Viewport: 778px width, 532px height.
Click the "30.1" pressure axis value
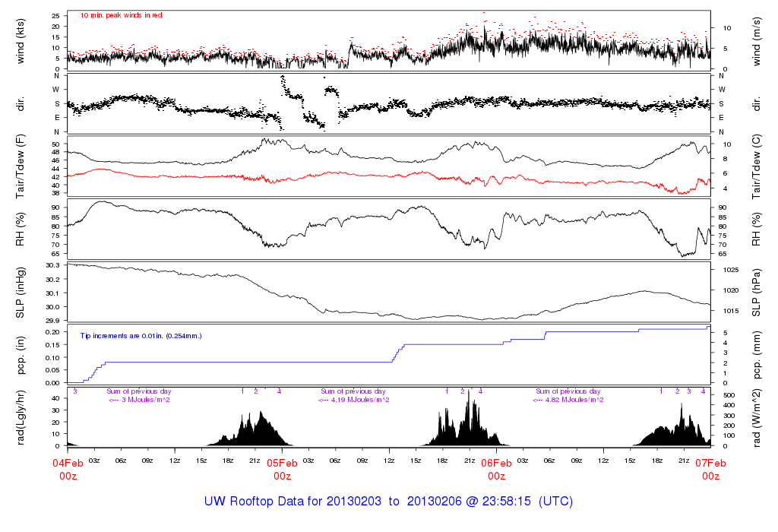click(x=52, y=293)
